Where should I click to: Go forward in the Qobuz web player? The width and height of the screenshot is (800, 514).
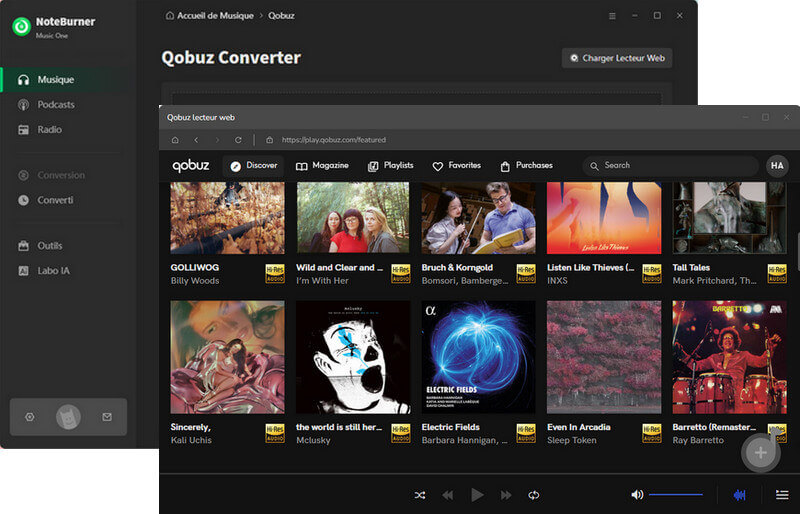(217, 140)
